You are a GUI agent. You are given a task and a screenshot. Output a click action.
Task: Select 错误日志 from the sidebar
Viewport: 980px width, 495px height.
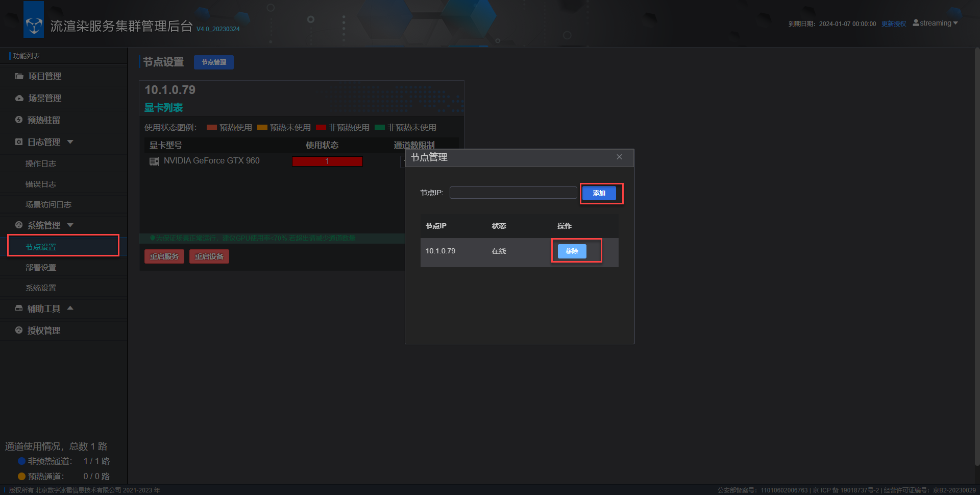41,184
